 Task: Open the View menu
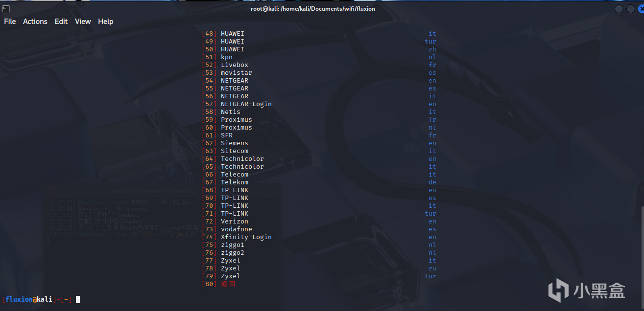(x=83, y=22)
